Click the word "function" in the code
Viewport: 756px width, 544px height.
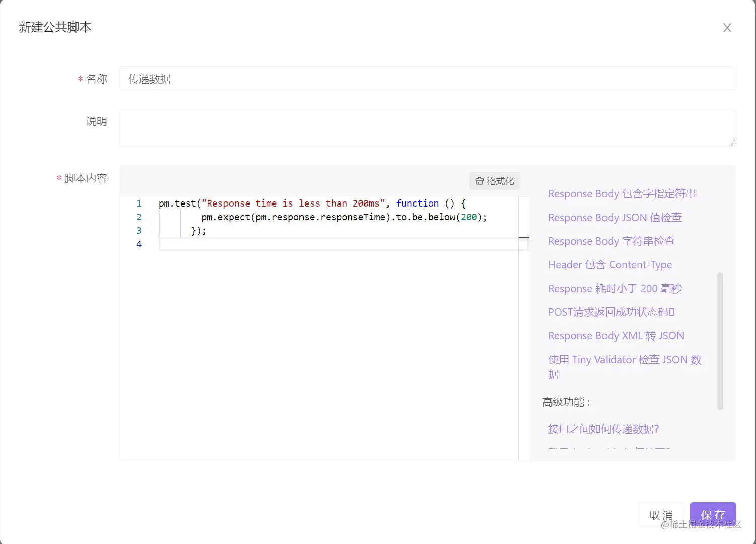pyautogui.click(x=417, y=203)
